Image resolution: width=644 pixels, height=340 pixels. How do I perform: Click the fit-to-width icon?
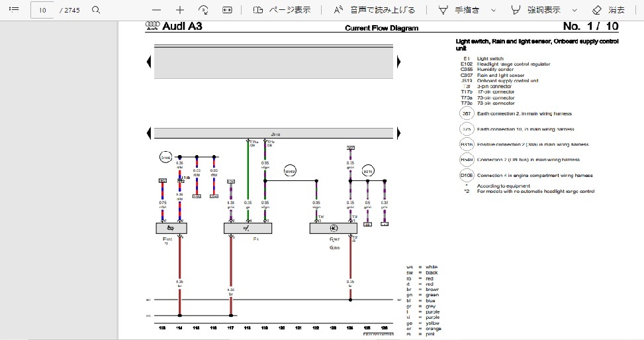[227, 10]
